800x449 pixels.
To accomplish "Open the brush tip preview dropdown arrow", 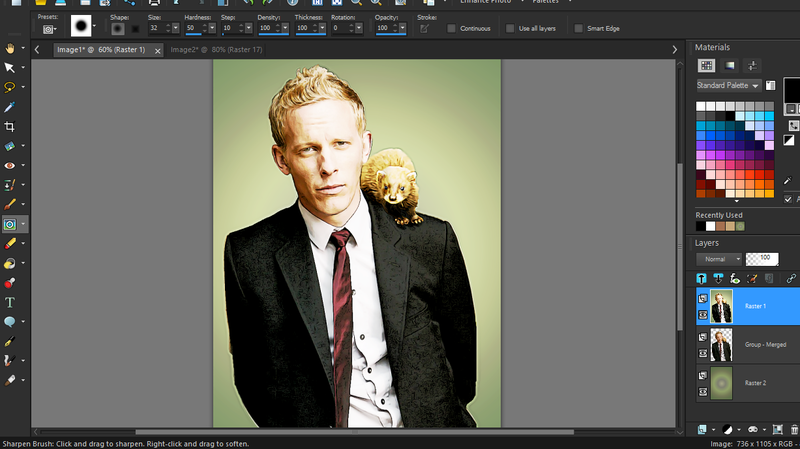I will click(94, 26).
